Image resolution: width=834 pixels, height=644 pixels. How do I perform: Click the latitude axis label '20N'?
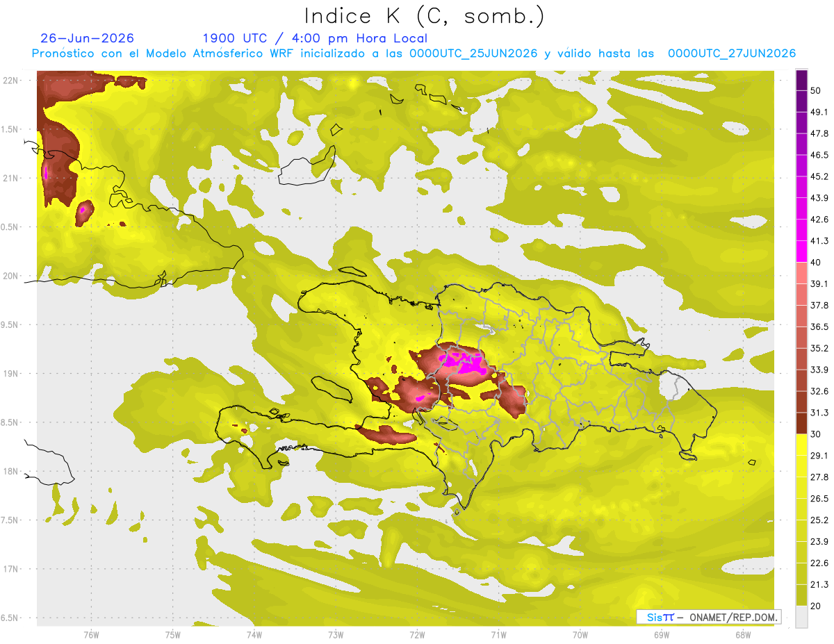click(10, 276)
